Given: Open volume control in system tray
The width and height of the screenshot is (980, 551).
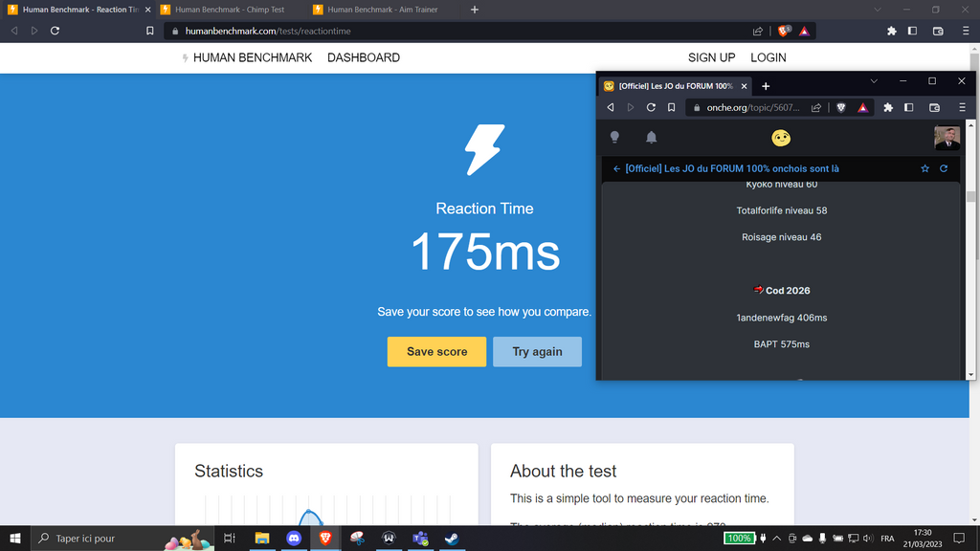Looking at the screenshot, I should point(867,538).
